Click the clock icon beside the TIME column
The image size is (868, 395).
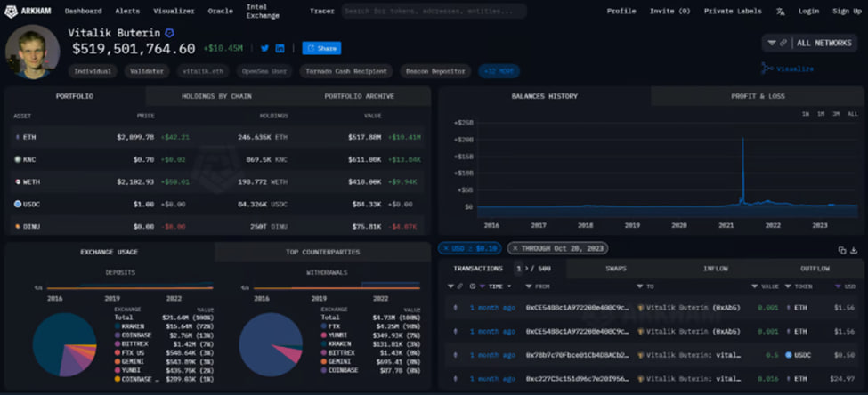click(472, 286)
